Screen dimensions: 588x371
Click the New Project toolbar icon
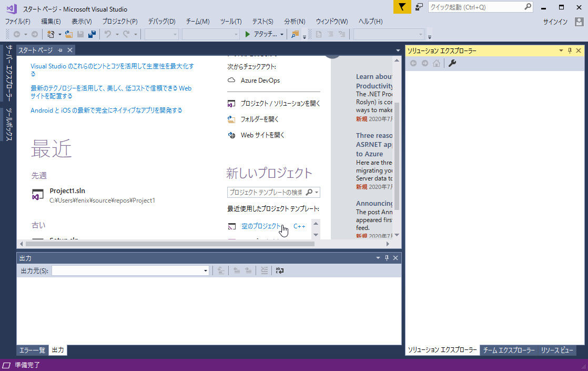pyautogui.click(x=50, y=34)
